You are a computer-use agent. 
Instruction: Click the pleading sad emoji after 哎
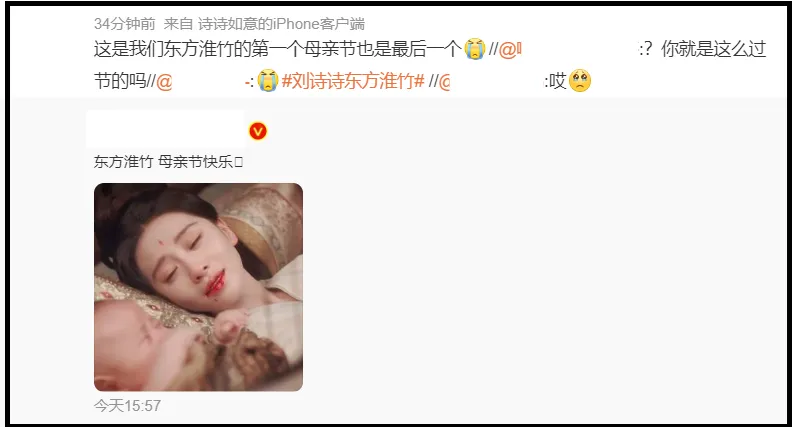(580, 80)
